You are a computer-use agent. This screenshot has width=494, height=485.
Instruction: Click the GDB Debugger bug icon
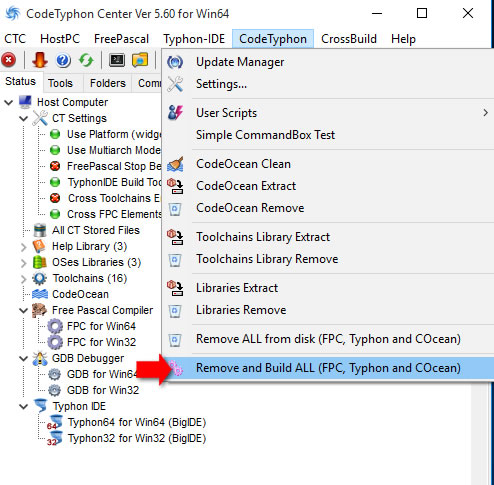click(40, 358)
